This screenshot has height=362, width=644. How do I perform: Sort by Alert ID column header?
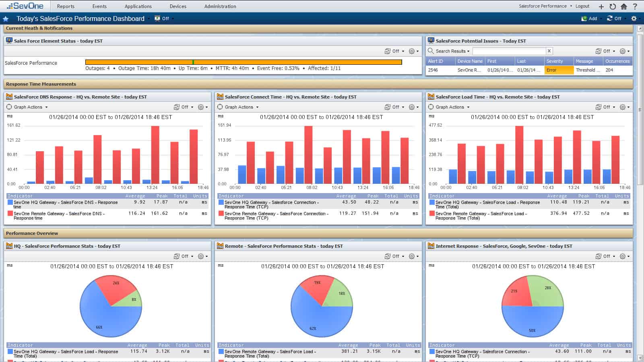coord(440,61)
